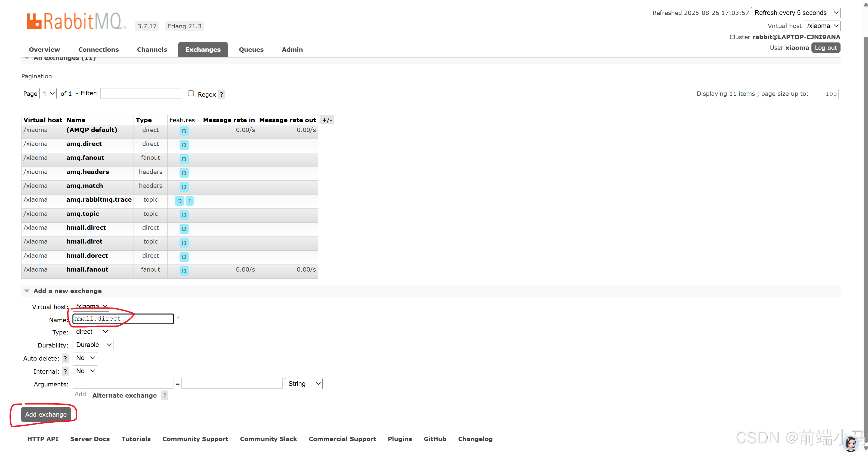Click the Auto delete help icon
This screenshot has height=452, width=868.
(65, 358)
